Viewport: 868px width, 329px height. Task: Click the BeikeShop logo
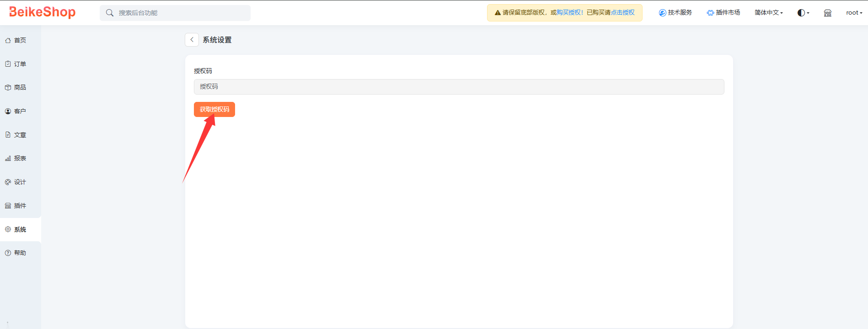point(43,12)
